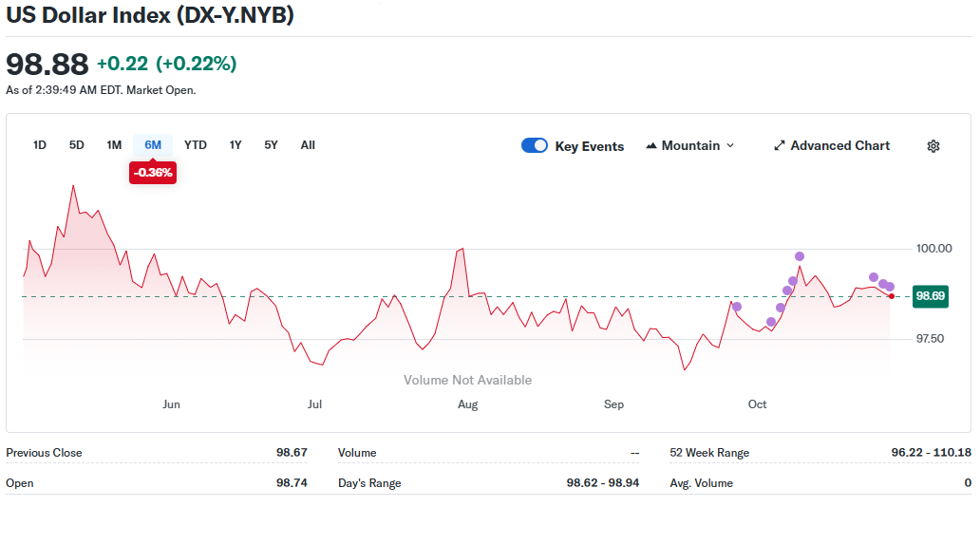The height and width of the screenshot is (544, 980).
Task: Open the Advanced Chart link
Action: (839, 146)
